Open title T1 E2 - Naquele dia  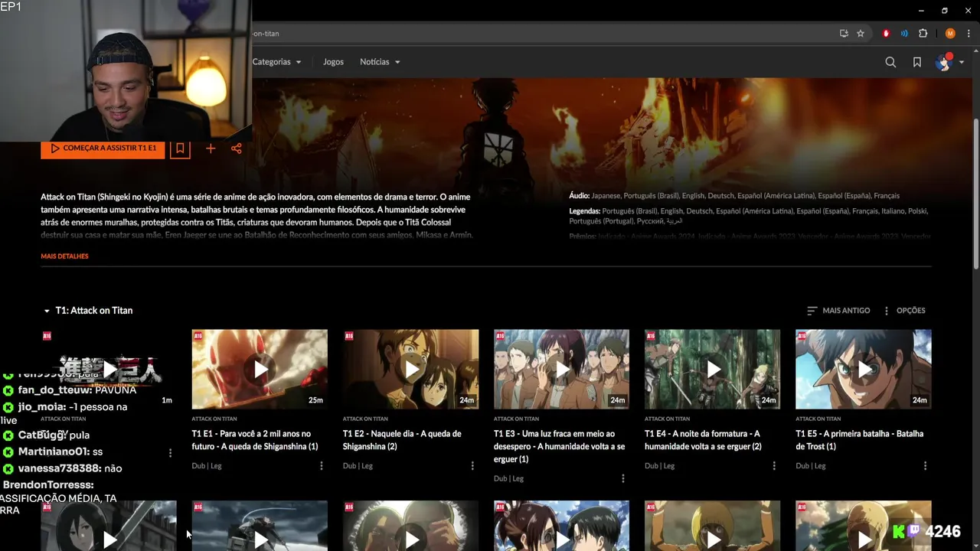(402, 440)
